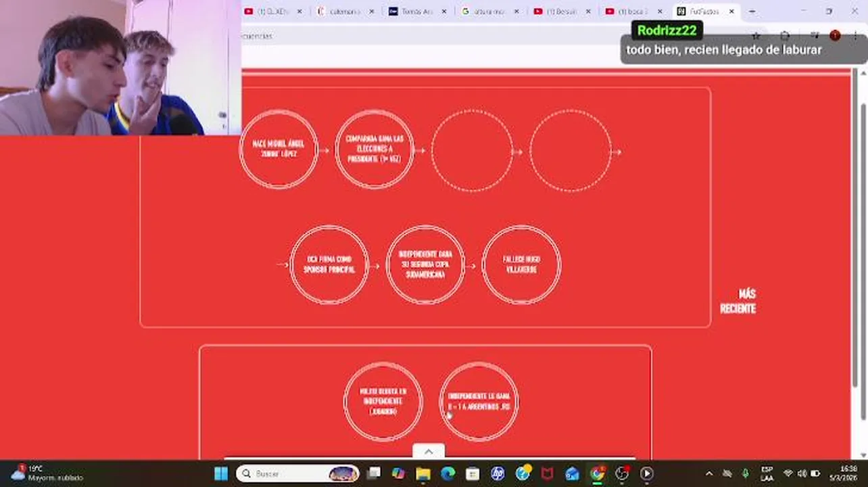Open the Windows Start menu
Viewport: 868px width, 487px height.
[221, 473]
